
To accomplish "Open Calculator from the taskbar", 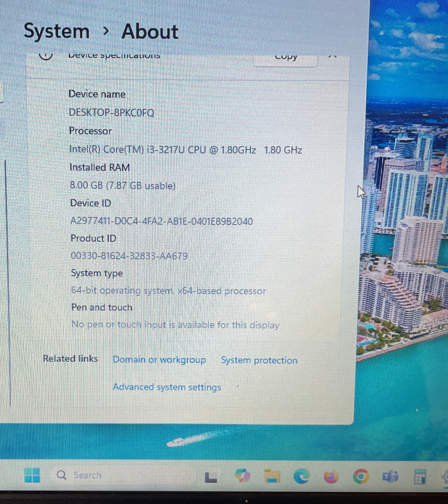I will coord(420,477).
